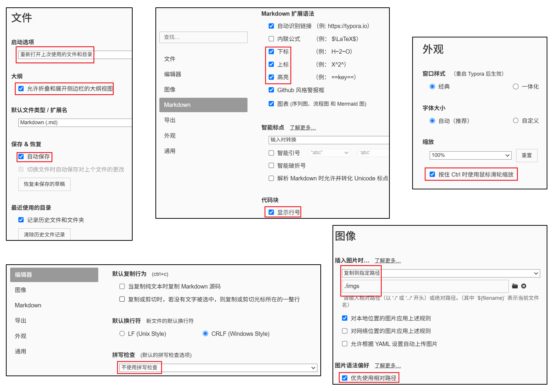The height and width of the screenshot is (392, 554).
Task: Choose LF (Unix Style) line ending
Action: [122, 334]
